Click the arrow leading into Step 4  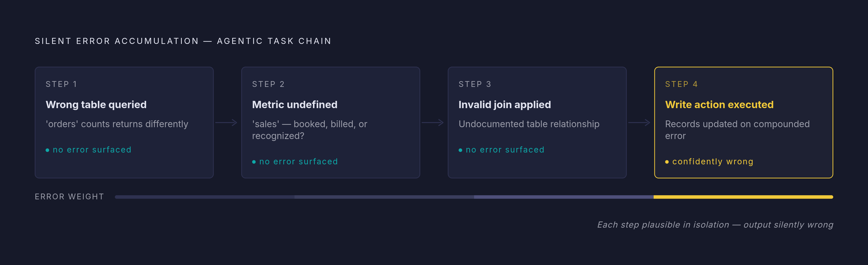639,122
